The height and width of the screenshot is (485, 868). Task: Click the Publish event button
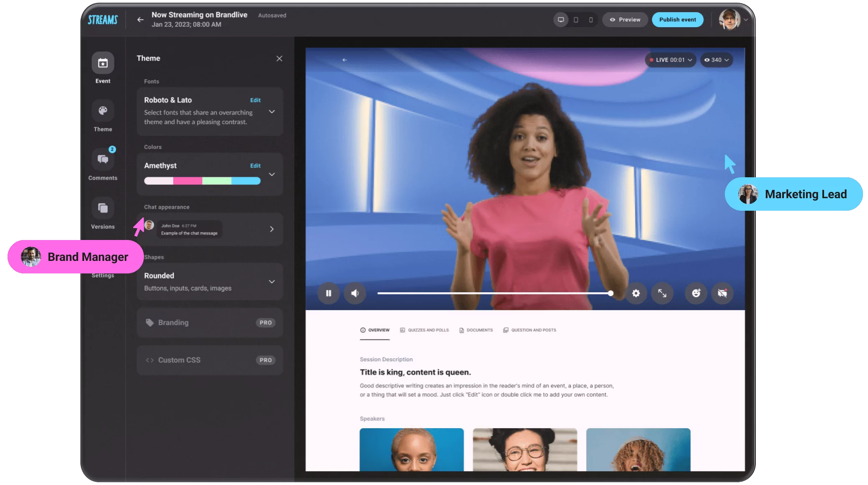tap(677, 19)
